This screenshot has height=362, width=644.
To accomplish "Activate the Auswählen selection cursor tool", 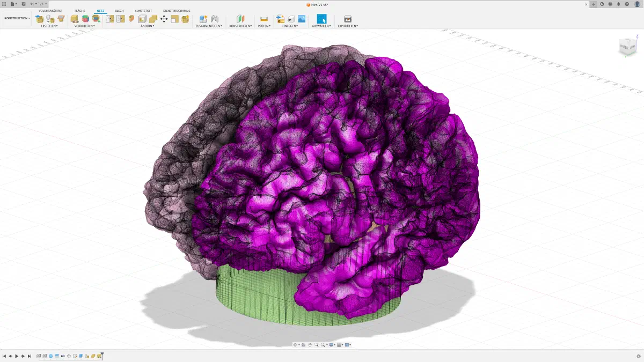I will [x=321, y=19].
